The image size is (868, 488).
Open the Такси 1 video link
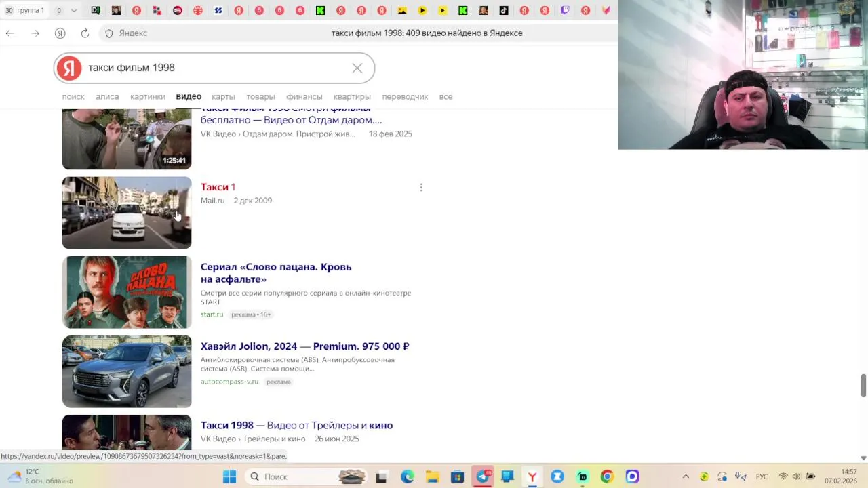click(218, 187)
